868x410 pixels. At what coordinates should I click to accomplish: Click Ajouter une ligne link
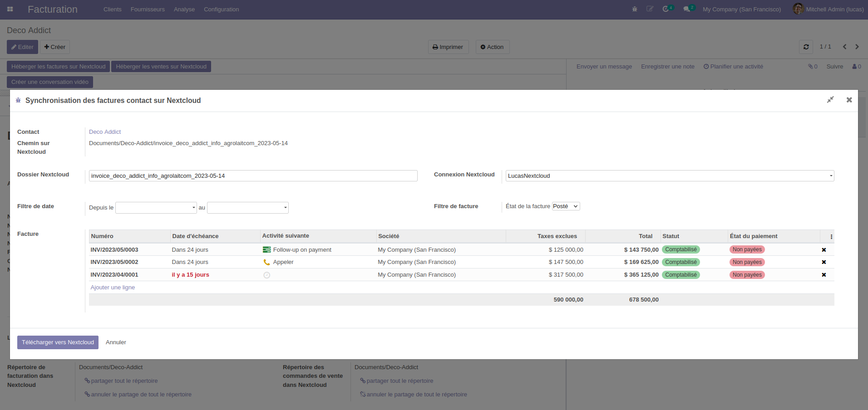point(113,288)
